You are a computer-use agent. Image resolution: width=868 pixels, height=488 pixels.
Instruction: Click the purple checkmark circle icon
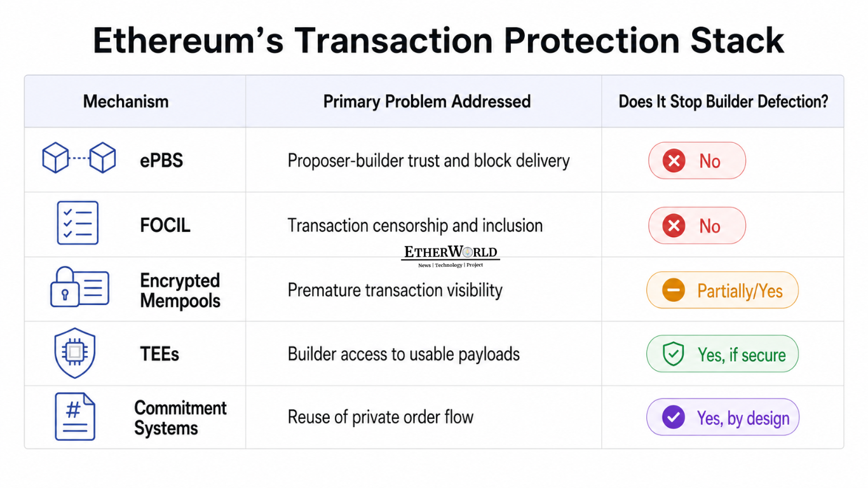[x=674, y=417]
